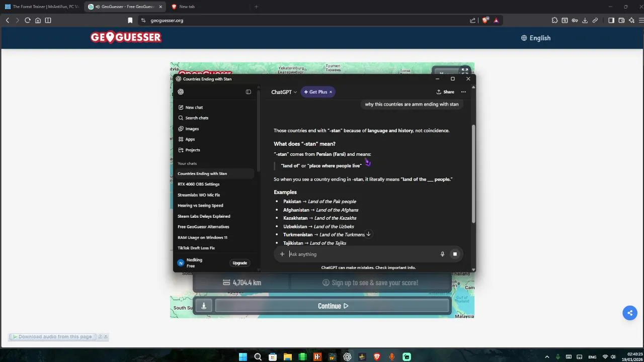Click the blue share floating button

[630, 313]
